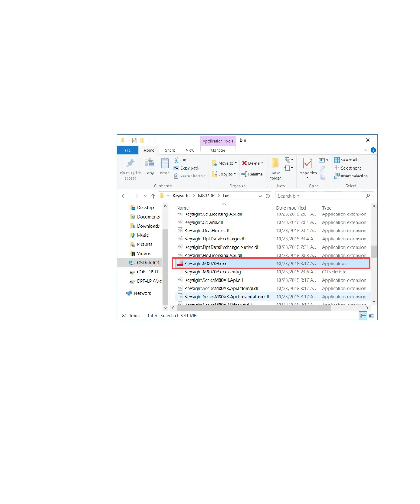
Task: Click M8070B in the address path
Action: click(206, 196)
